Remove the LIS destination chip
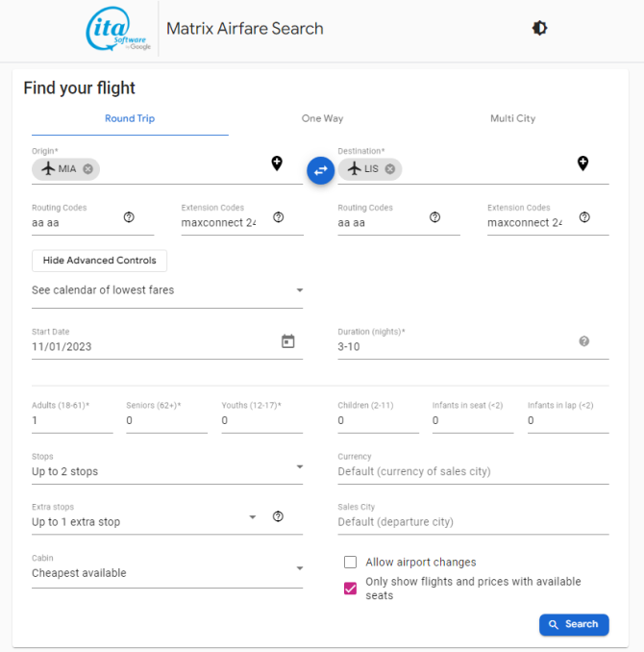 [x=390, y=169]
